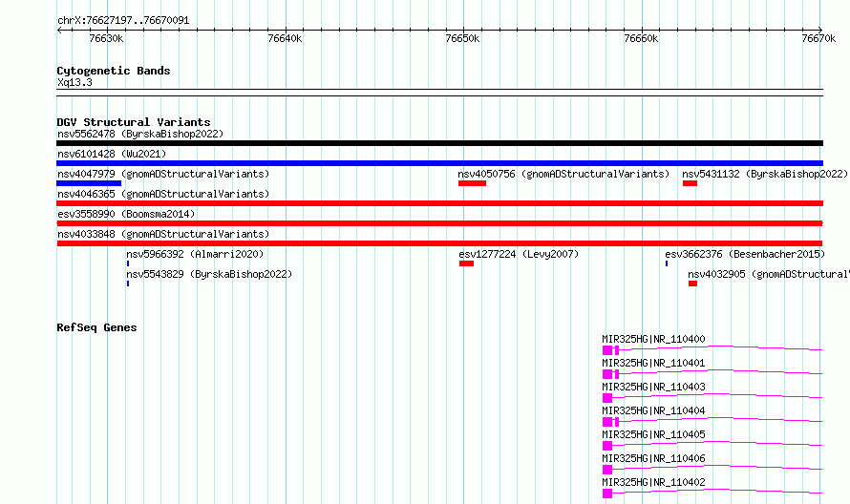
Task: Open MIR325HG|NR_110403 transcript label
Action: click(x=654, y=387)
